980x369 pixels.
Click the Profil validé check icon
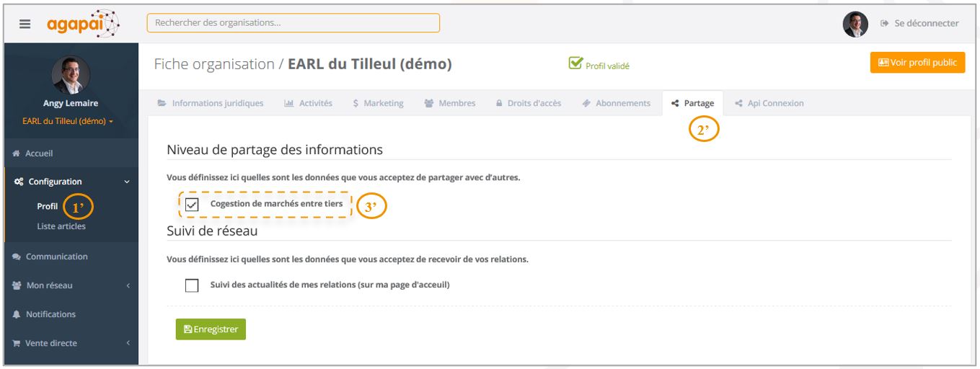click(x=575, y=63)
